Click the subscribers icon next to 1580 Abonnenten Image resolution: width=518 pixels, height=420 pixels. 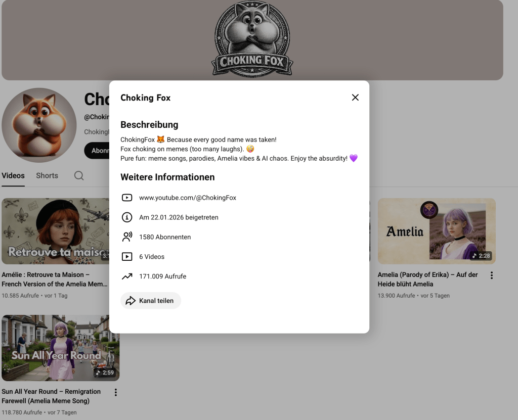click(x=127, y=237)
